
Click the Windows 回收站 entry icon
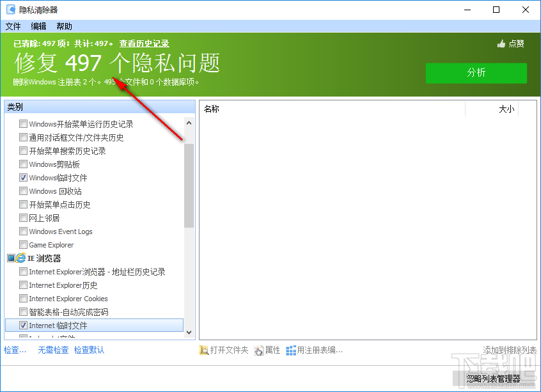pos(23,191)
